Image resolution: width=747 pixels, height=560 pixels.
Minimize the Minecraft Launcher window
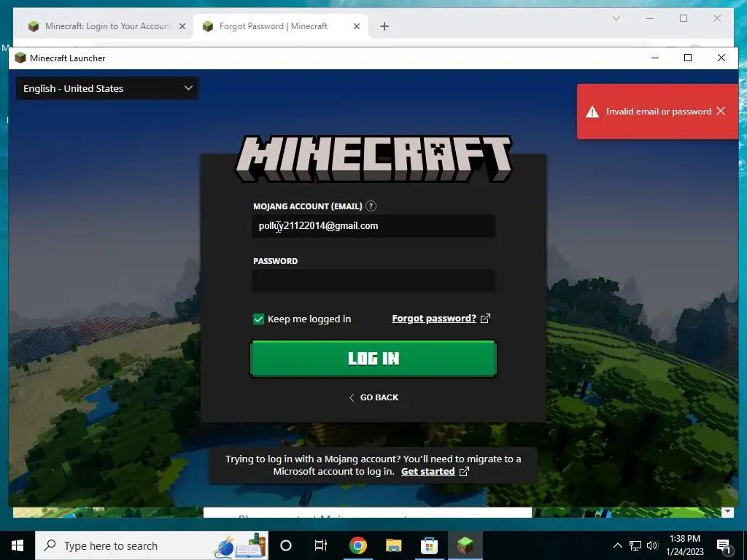pyautogui.click(x=655, y=58)
